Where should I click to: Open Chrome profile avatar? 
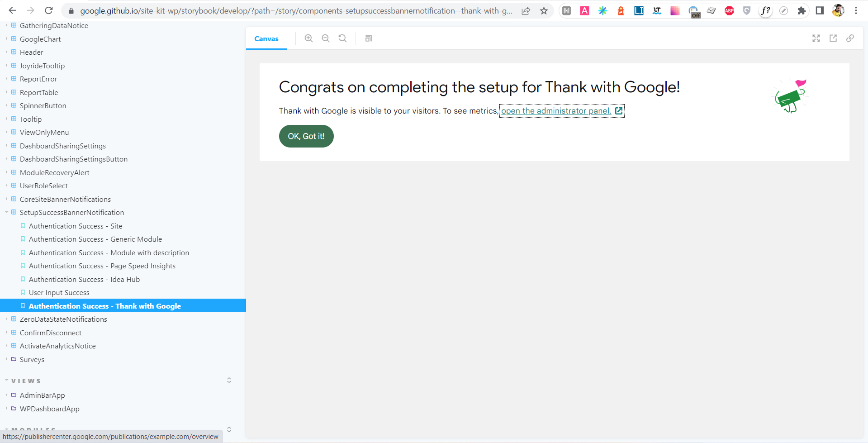pyautogui.click(x=838, y=10)
